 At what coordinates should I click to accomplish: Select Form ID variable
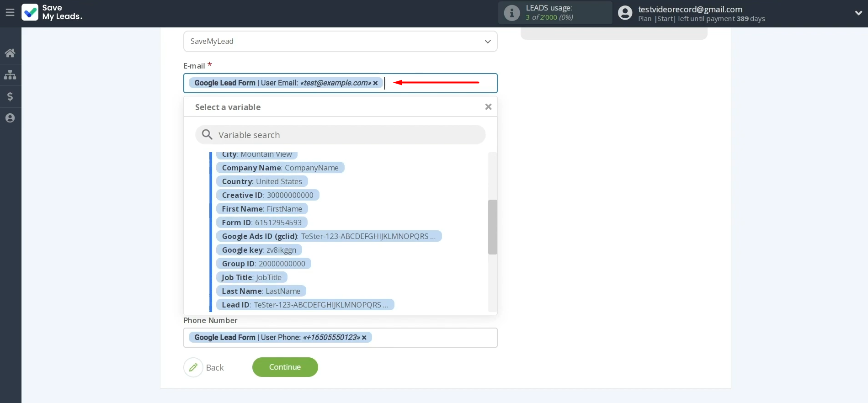click(261, 223)
